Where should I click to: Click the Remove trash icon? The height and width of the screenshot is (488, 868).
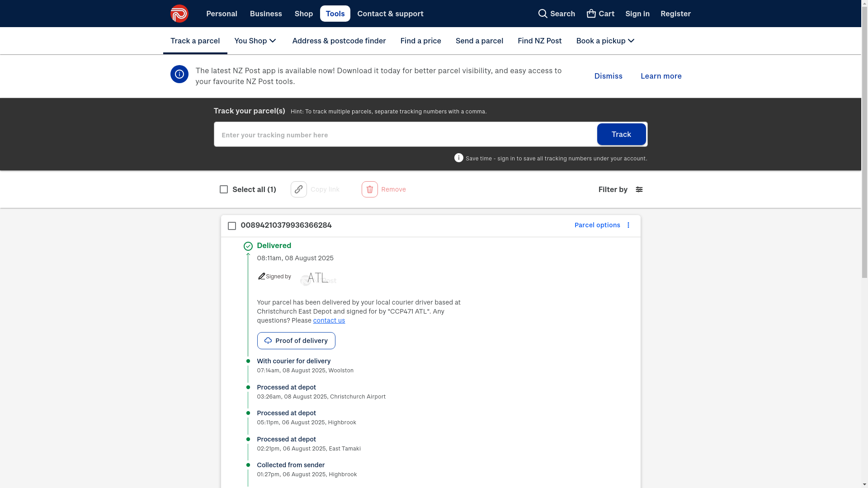point(369,189)
